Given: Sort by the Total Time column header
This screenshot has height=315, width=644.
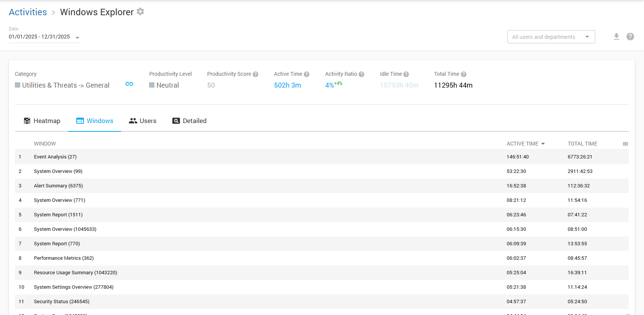Looking at the screenshot, I should coord(582,144).
